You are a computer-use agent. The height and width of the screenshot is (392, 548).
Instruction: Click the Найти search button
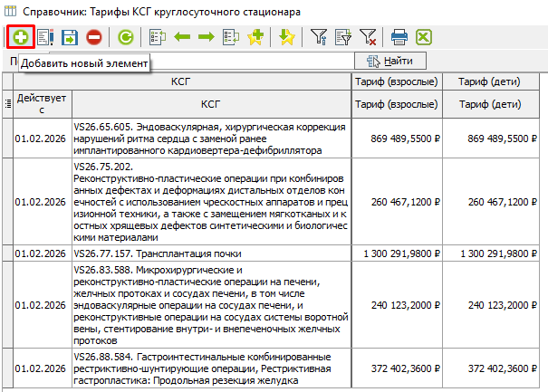click(x=390, y=62)
